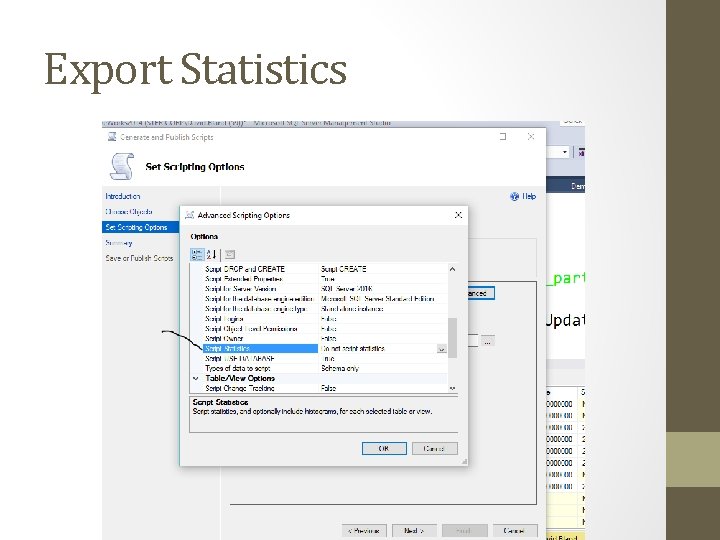Select the Categorized view icon in Options
Screen dimensions: 720x540
(x=197, y=254)
